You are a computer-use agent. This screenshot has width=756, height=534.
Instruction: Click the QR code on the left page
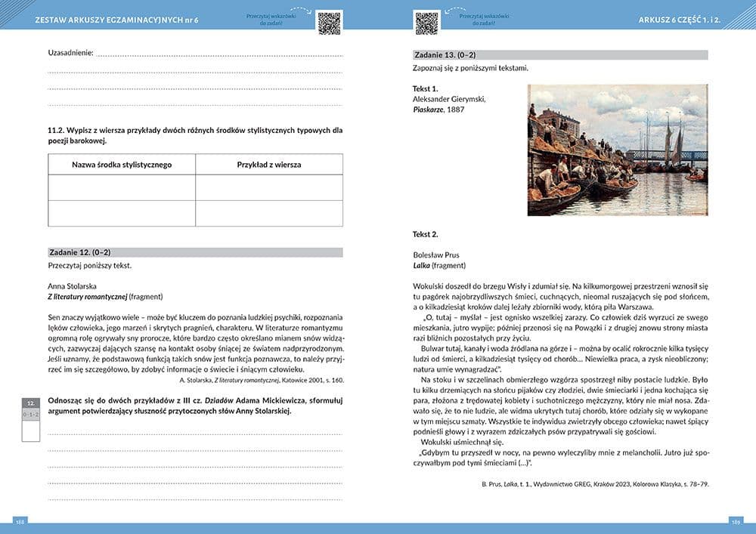(x=330, y=22)
